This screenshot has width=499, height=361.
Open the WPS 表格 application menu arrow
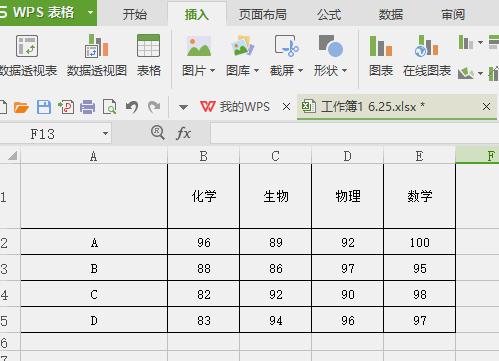[90, 13]
